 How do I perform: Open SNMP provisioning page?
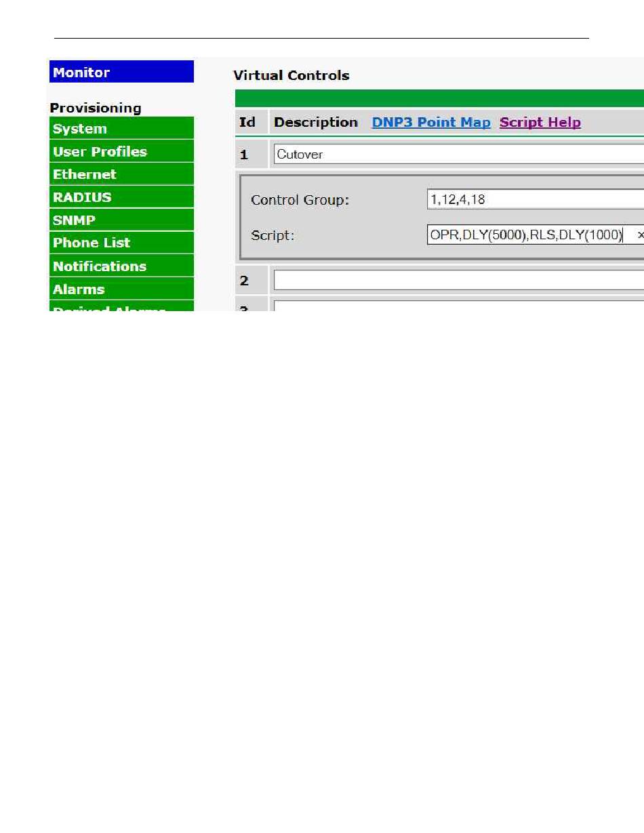121,220
